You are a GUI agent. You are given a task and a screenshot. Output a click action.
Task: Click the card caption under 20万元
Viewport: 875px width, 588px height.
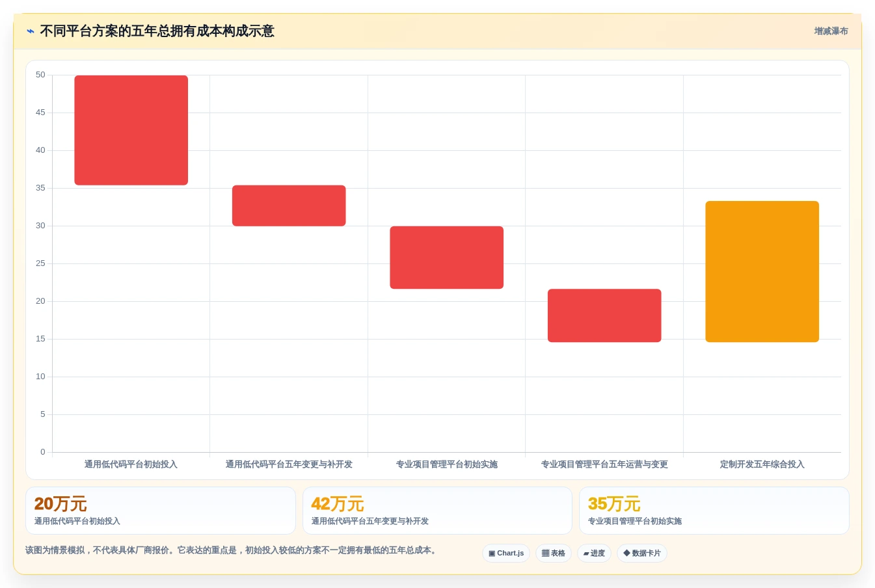click(77, 521)
